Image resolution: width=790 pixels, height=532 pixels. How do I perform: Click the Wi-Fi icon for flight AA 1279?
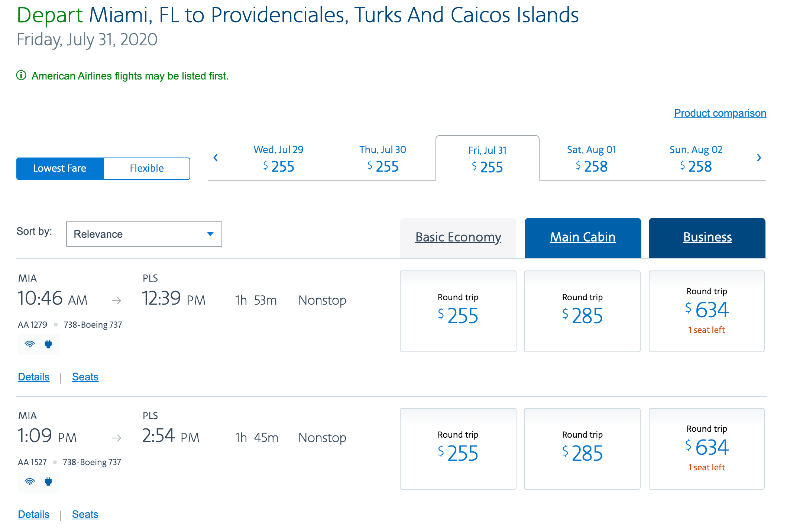click(x=30, y=344)
